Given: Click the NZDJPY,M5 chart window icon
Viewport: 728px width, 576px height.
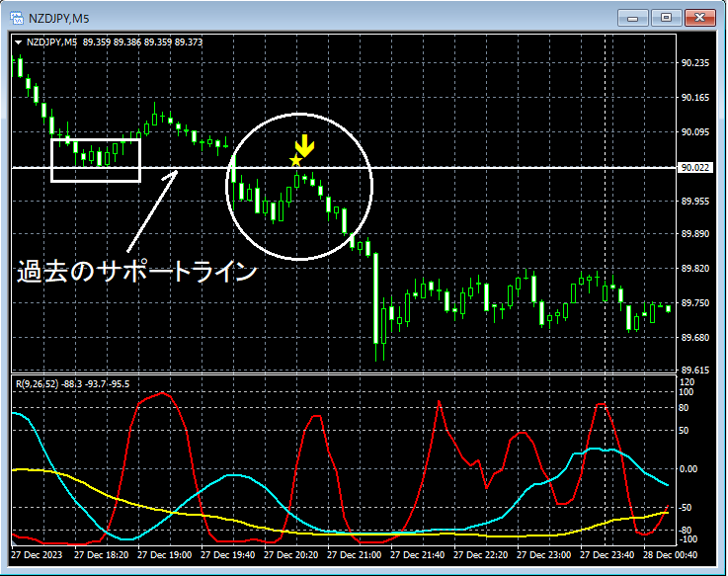Looking at the screenshot, I should [16, 18].
